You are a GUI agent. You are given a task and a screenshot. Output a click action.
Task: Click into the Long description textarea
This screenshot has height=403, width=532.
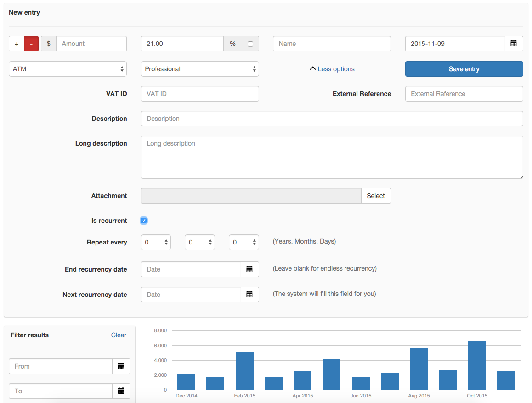coord(332,157)
